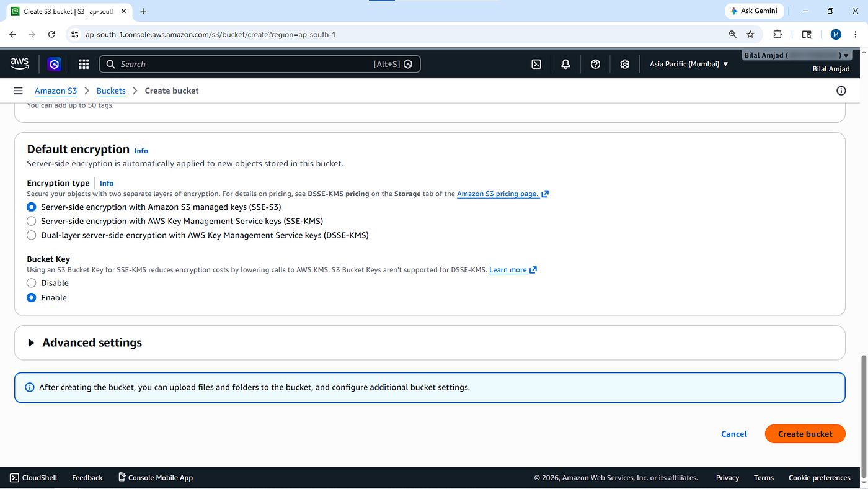Open Cookie preferences in the footer
The image size is (868, 489).
point(820,478)
